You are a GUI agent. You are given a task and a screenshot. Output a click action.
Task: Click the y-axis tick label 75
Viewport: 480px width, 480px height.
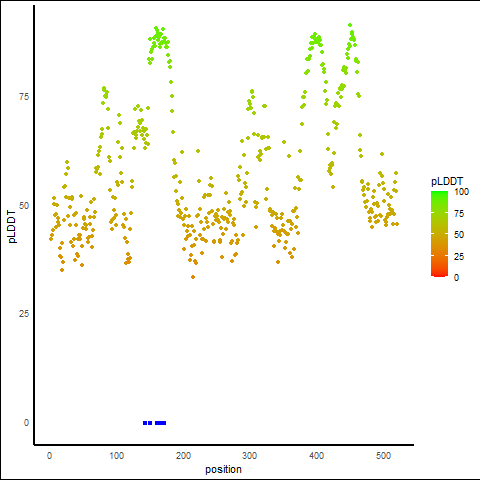(24, 97)
